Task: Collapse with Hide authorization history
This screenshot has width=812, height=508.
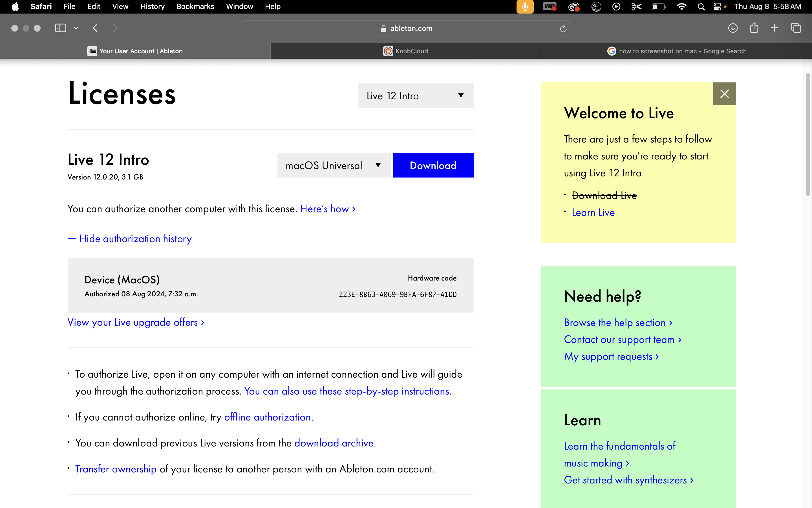Action: point(129,238)
